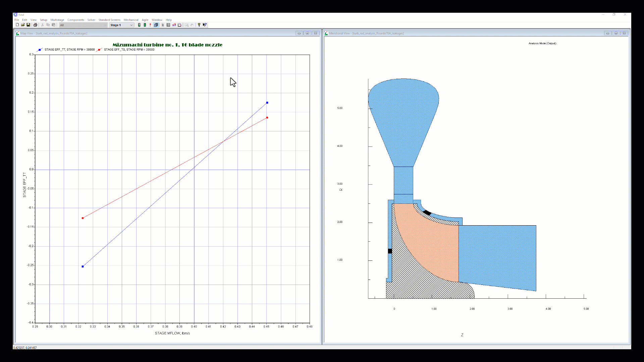Click the red STAGE EFF_TS legend marker
This screenshot has height=362, width=644.
[x=99, y=50]
